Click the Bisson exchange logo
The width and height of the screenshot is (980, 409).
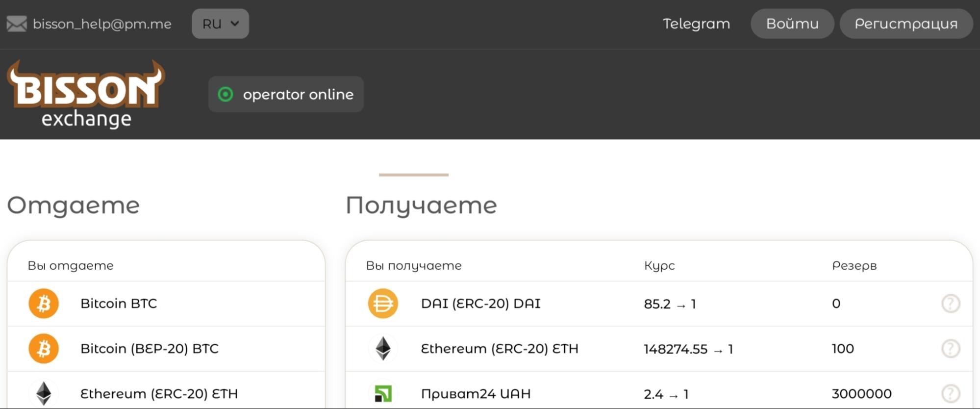click(86, 94)
